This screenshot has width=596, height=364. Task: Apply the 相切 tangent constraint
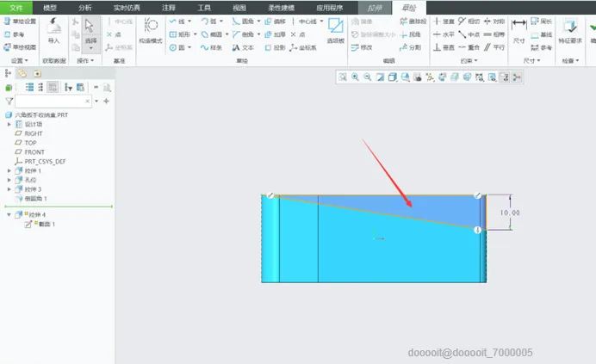(469, 22)
